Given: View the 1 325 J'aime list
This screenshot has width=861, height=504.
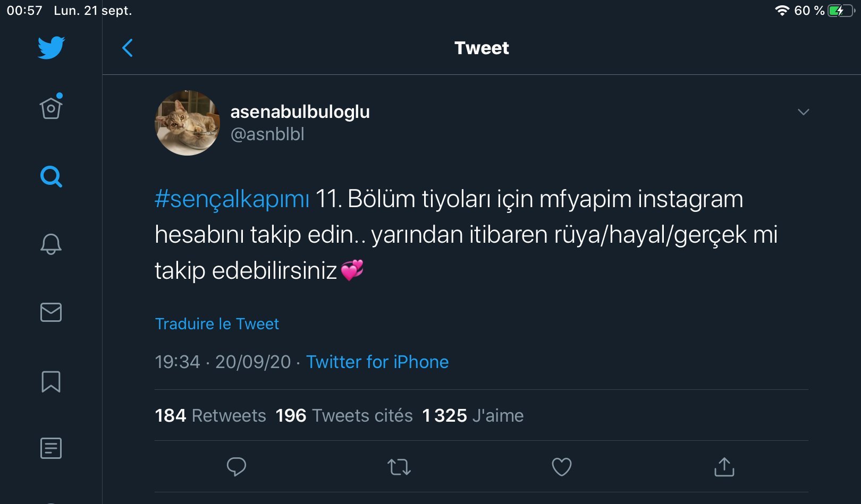Looking at the screenshot, I should point(472,415).
